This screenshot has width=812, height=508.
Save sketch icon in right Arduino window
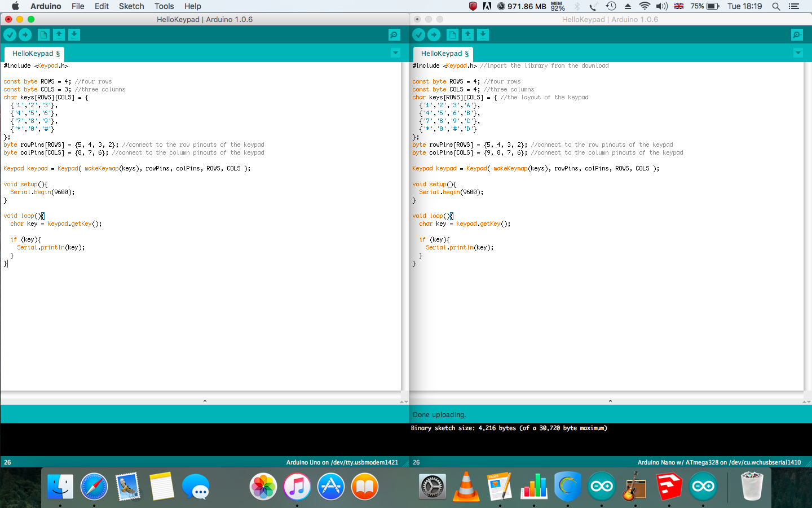coord(483,35)
